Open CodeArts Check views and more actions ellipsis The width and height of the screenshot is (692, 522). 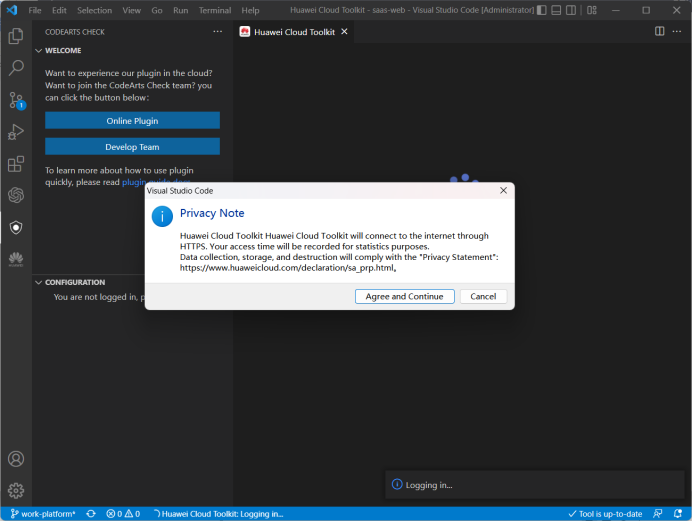(x=218, y=31)
